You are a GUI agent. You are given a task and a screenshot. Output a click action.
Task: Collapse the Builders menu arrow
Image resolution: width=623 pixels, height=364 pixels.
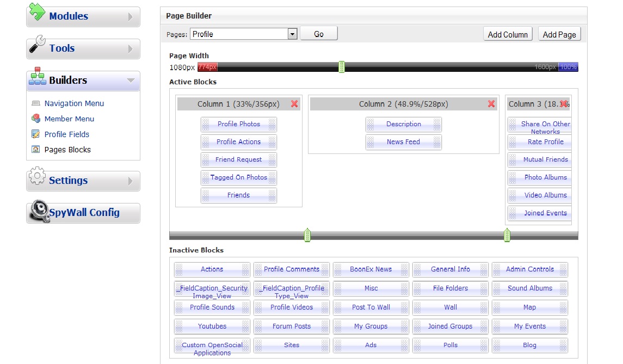[x=131, y=81]
